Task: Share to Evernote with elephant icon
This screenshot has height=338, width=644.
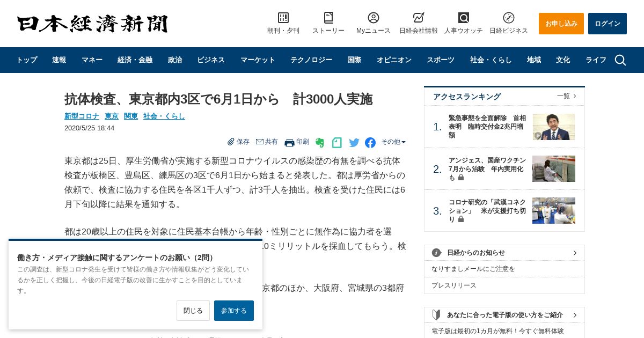Action: pyautogui.click(x=320, y=143)
